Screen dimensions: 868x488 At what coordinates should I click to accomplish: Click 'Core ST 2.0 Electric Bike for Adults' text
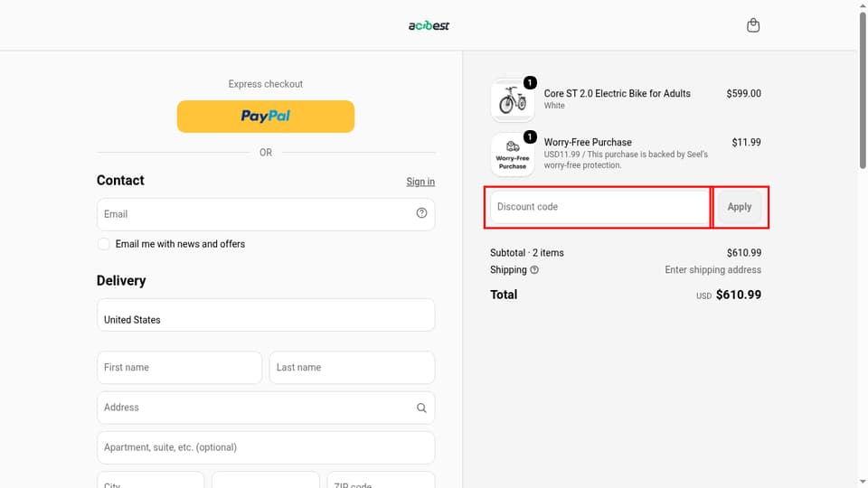[617, 93]
